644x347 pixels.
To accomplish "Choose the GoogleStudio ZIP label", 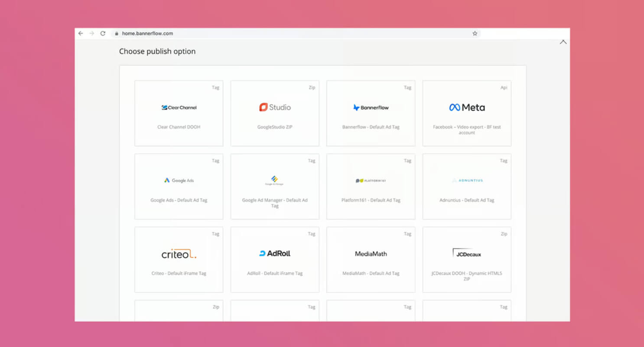I will pos(275,127).
